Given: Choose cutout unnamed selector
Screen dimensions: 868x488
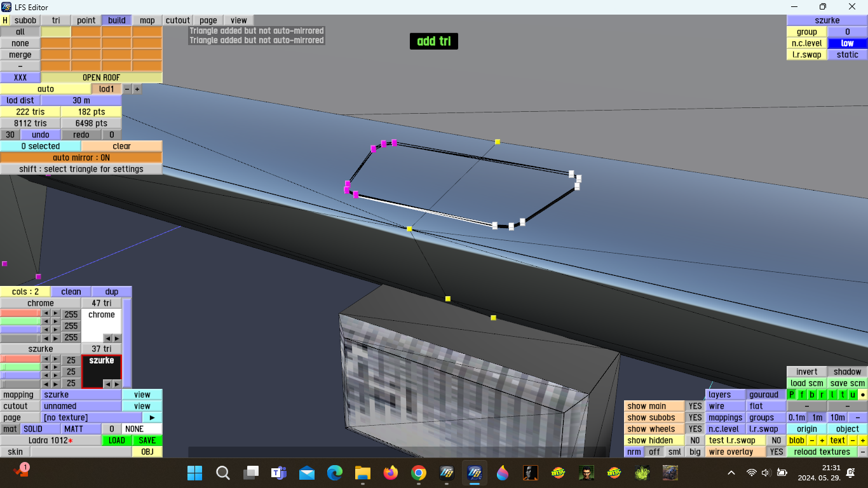Looking at the screenshot, I should 81,406.
